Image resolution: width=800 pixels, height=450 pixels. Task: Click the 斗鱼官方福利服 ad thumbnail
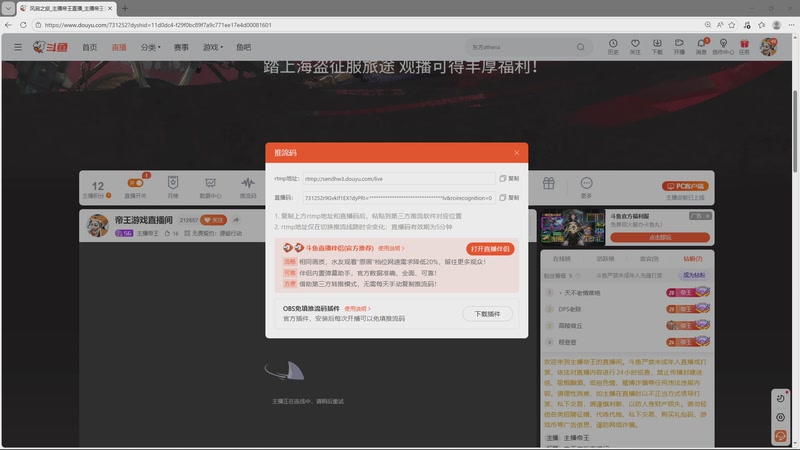(572, 228)
